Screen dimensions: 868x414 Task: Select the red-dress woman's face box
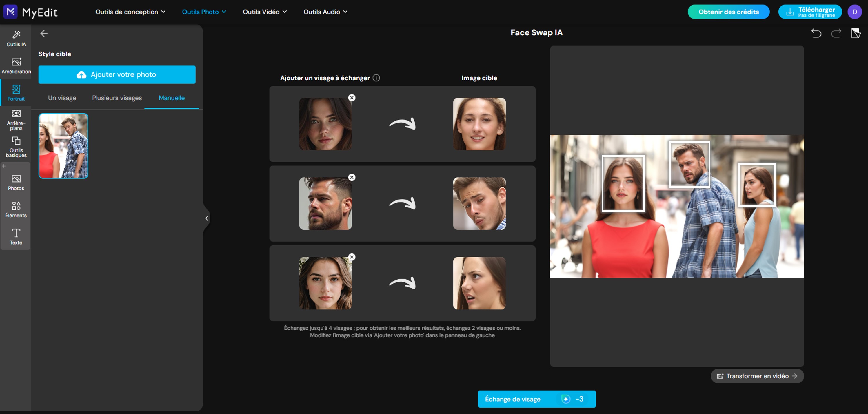pos(623,183)
